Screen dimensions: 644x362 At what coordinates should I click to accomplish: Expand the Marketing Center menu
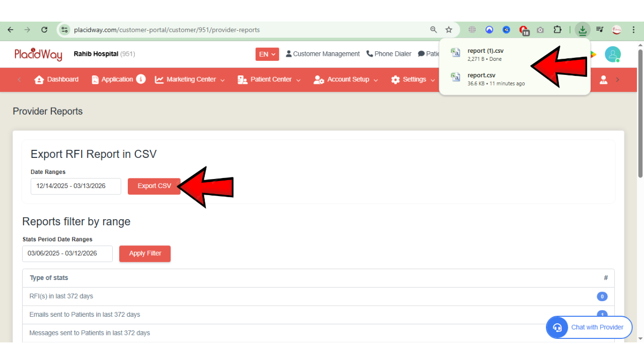(x=190, y=79)
